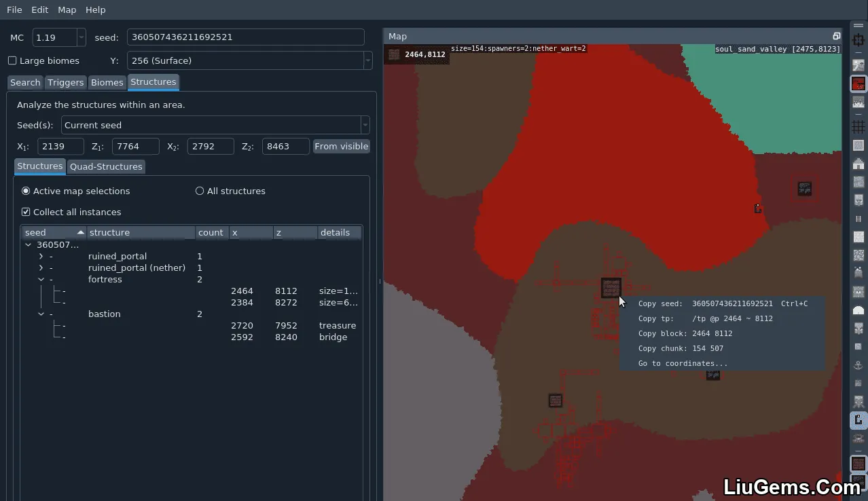Switch to the Search tab
This screenshot has height=501, width=868.
coord(25,82)
